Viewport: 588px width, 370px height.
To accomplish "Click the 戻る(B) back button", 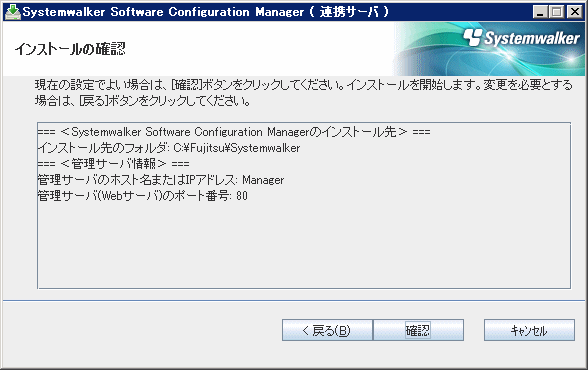I will pos(327,330).
